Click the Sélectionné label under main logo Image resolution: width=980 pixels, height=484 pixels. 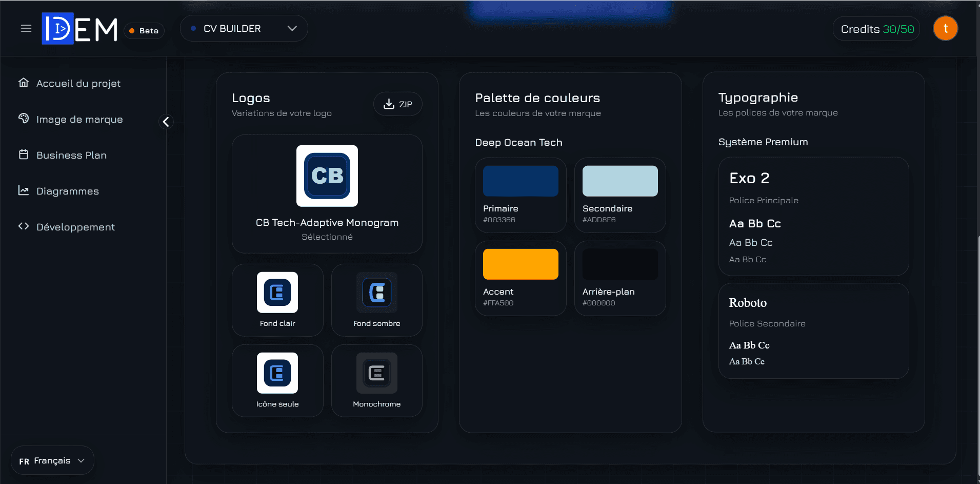click(x=327, y=237)
